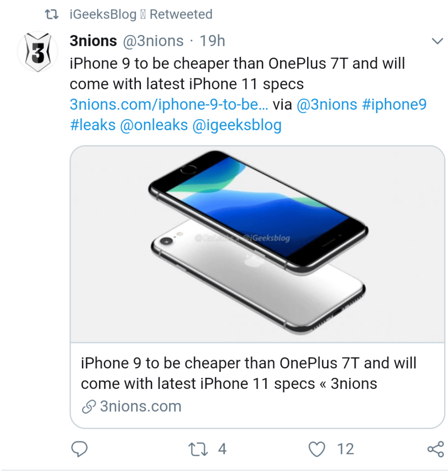The height and width of the screenshot is (476, 448).
Task: Open the 3nions.com/iphone-9-to-be… link
Action: point(168,104)
